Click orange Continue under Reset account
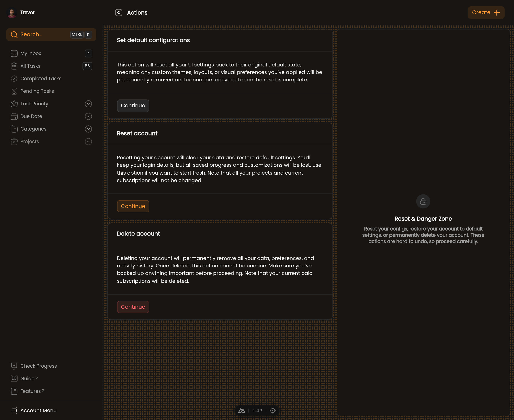 tap(133, 206)
